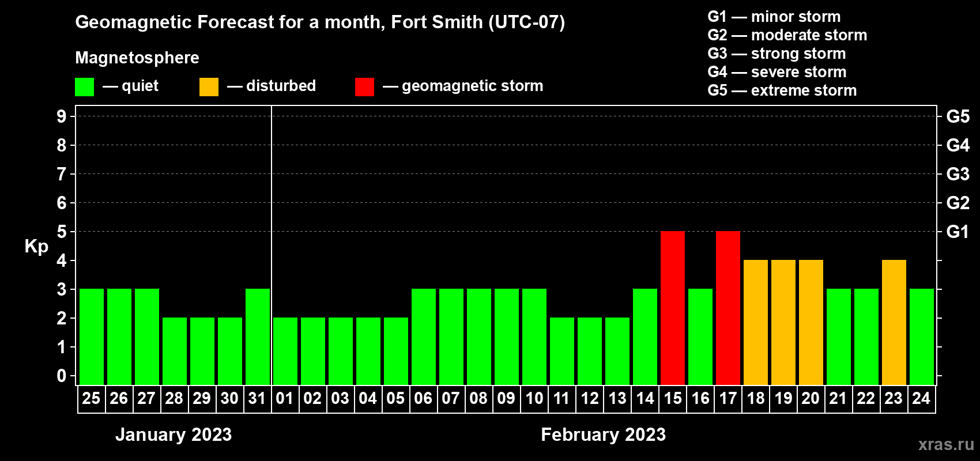Click the Kp value 5 on left axis
Screen dimensions: 980x461
click(x=62, y=232)
